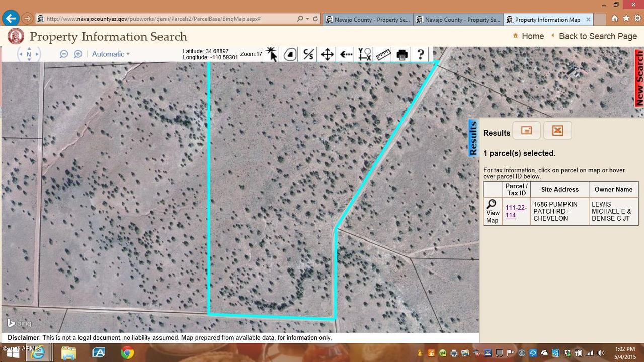This screenshot has height=362, width=644.
Task: Select the parcel identify pointer tool
Action: click(x=271, y=54)
